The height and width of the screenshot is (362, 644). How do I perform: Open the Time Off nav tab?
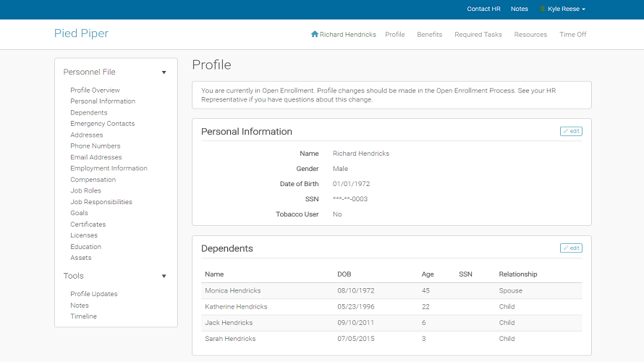(x=572, y=35)
